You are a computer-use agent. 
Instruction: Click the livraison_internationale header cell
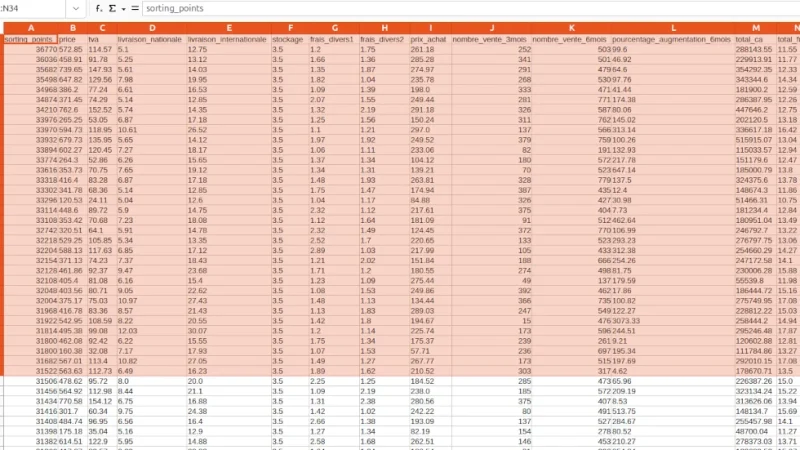coord(229,39)
